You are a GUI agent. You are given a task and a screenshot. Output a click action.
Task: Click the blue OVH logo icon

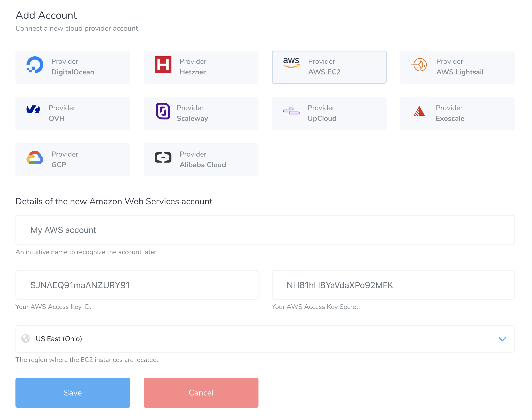click(33, 110)
